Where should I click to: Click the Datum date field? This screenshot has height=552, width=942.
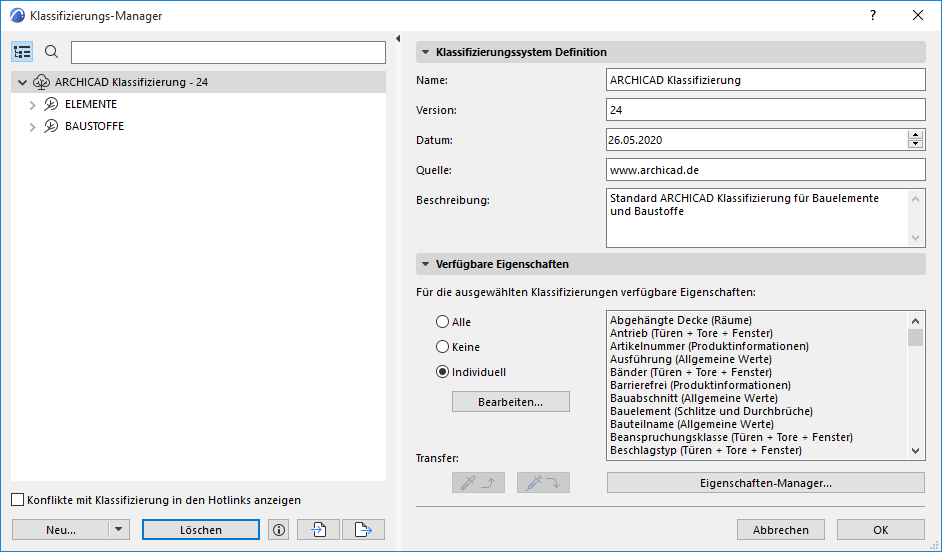[757, 140]
